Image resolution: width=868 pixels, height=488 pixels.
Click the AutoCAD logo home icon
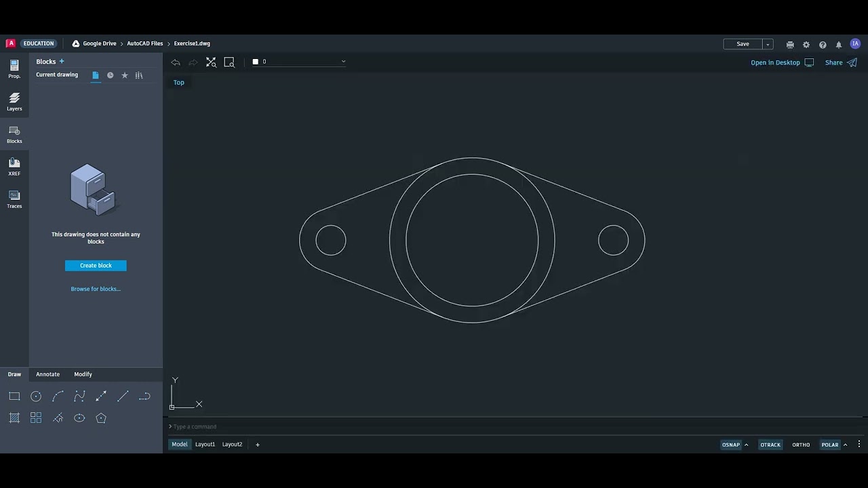click(11, 43)
